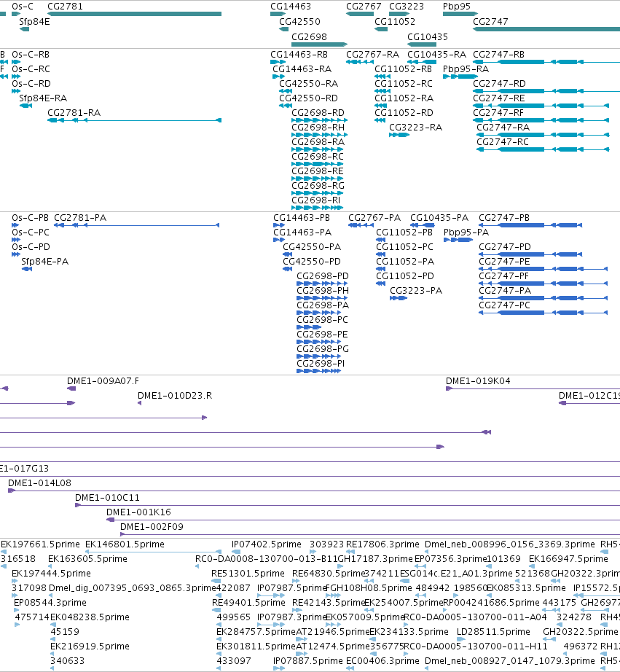Select the CG14463-RB transcript
620x672 pixels.
[x=278, y=62]
